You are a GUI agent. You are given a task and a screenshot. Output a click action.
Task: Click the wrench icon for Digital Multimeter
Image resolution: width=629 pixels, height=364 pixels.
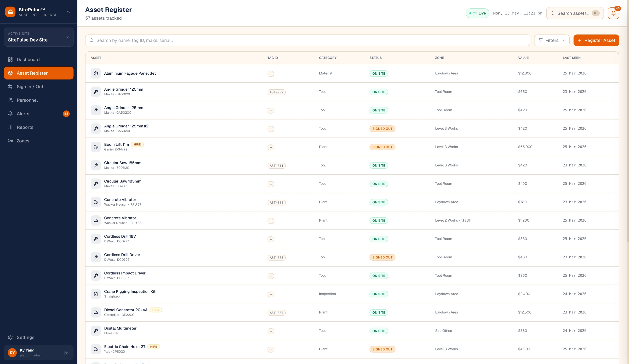96,331
